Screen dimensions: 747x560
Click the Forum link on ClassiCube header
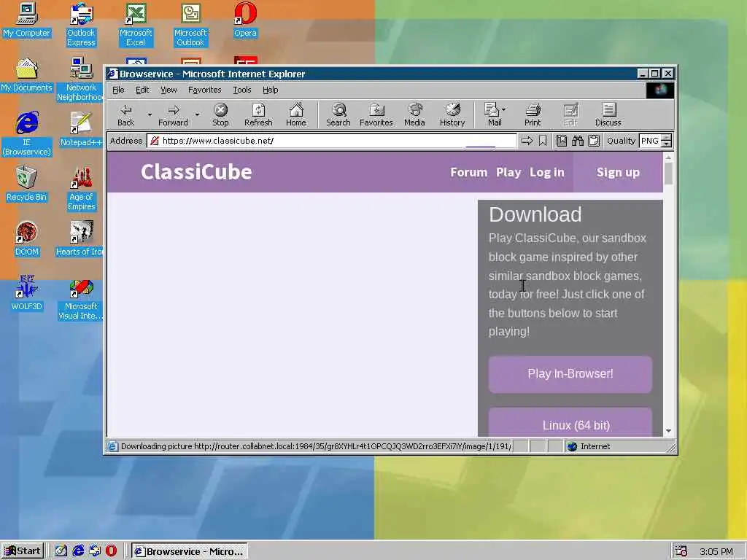[469, 172]
